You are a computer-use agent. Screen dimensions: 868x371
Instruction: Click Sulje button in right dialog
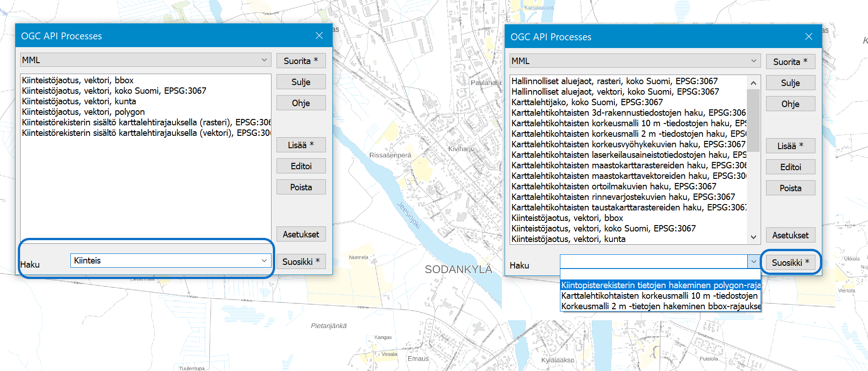pos(790,83)
